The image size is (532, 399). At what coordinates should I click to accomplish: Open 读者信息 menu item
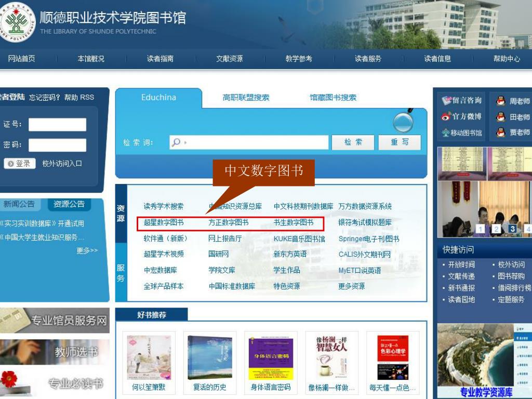(x=437, y=59)
